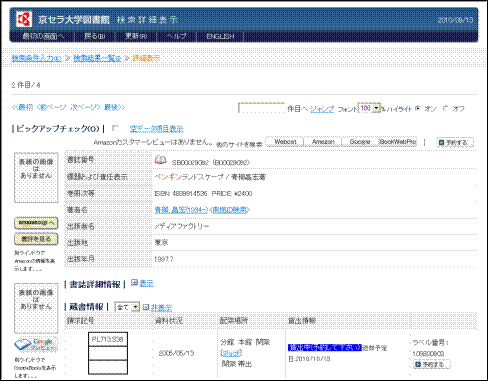Click the amazon.co.jp button in the sidebar
The width and height of the screenshot is (488, 381).
36,223
